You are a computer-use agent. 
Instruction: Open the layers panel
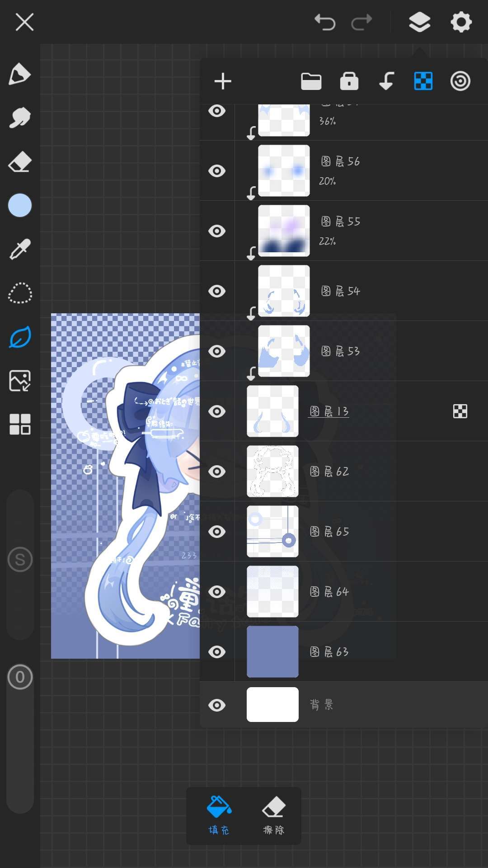click(x=419, y=22)
